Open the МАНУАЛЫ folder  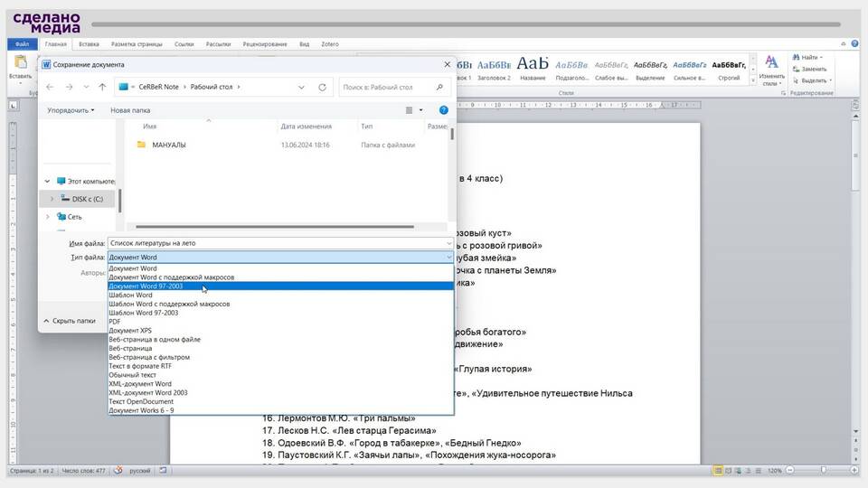pos(168,145)
